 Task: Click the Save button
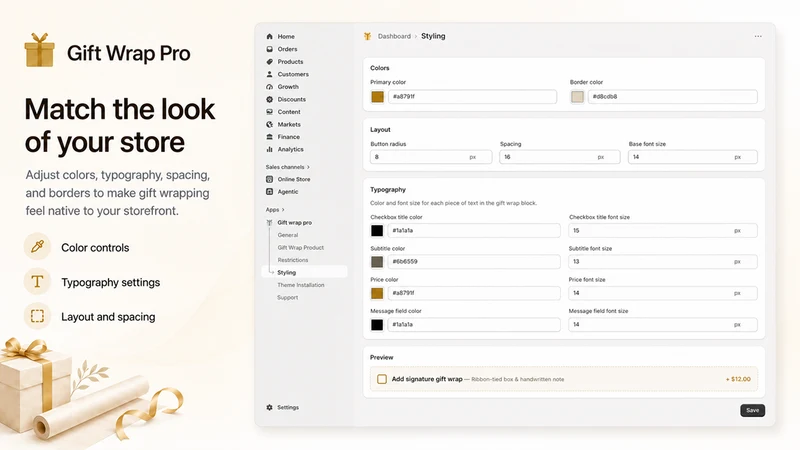coord(753,410)
